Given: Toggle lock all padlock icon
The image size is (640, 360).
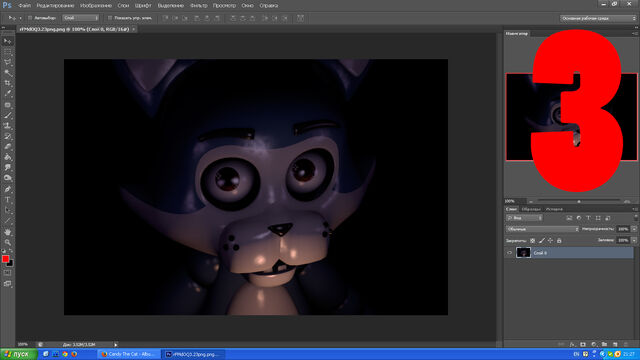Looking at the screenshot, I should coord(559,240).
